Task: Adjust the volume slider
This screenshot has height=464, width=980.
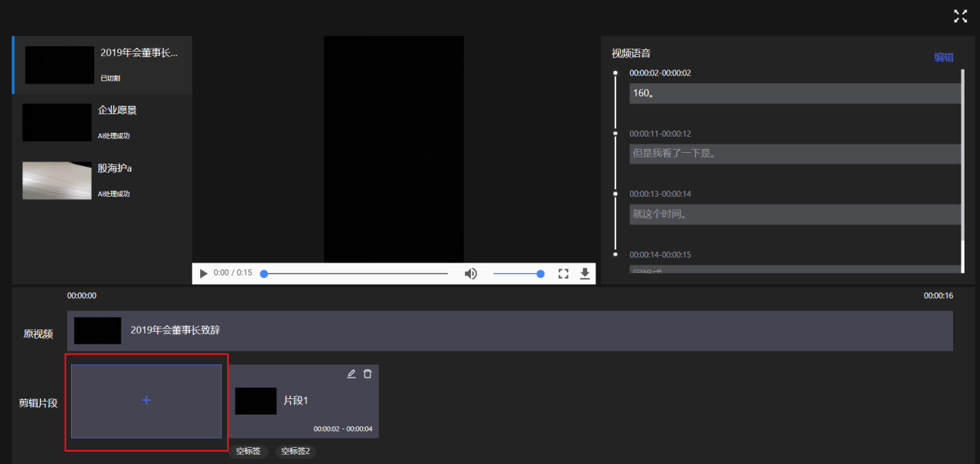Action: pos(518,273)
